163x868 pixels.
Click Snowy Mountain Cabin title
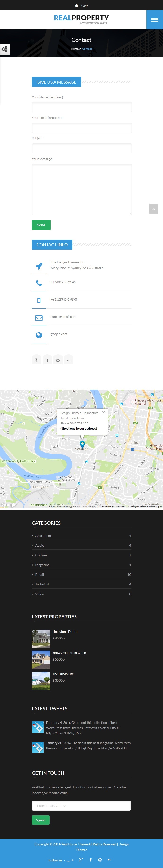pyautogui.click(x=69, y=653)
